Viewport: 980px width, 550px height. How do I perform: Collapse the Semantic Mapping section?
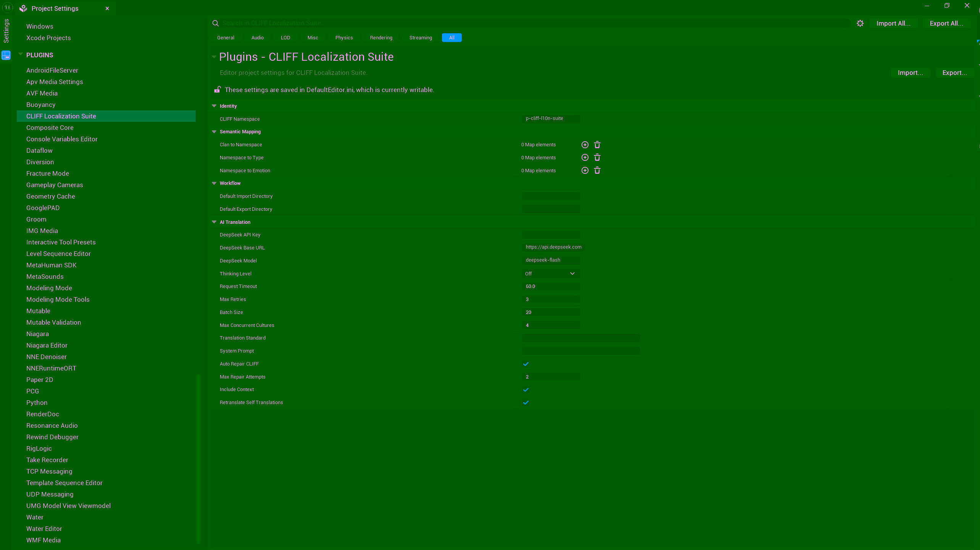coord(214,132)
